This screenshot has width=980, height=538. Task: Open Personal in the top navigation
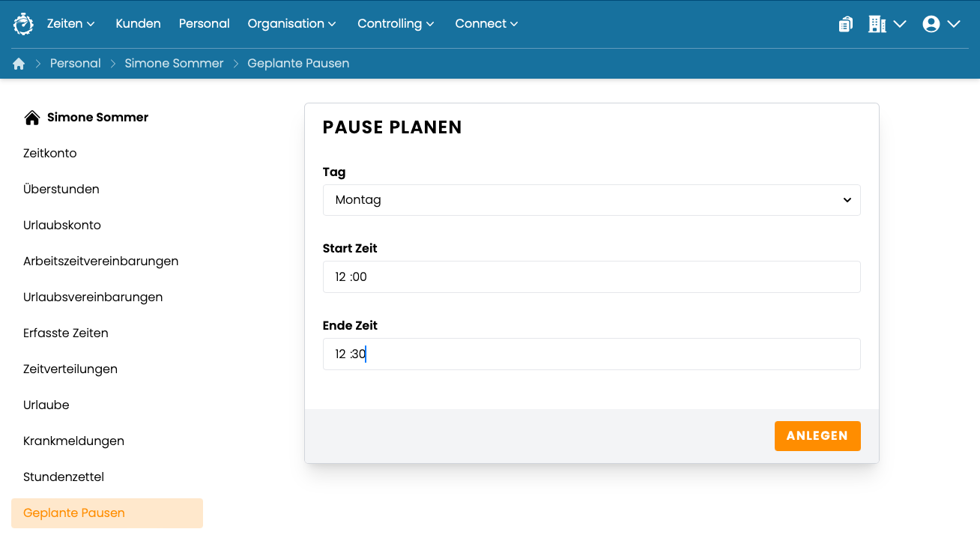[204, 24]
